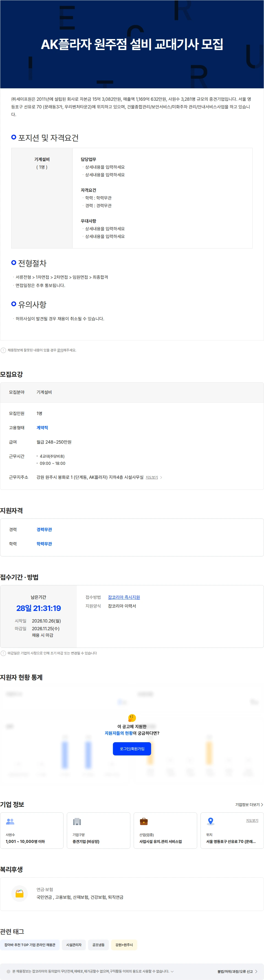Click arrow beside 불법/허위/과장/오류 신고
The image size is (264, 980).
click(256, 972)
